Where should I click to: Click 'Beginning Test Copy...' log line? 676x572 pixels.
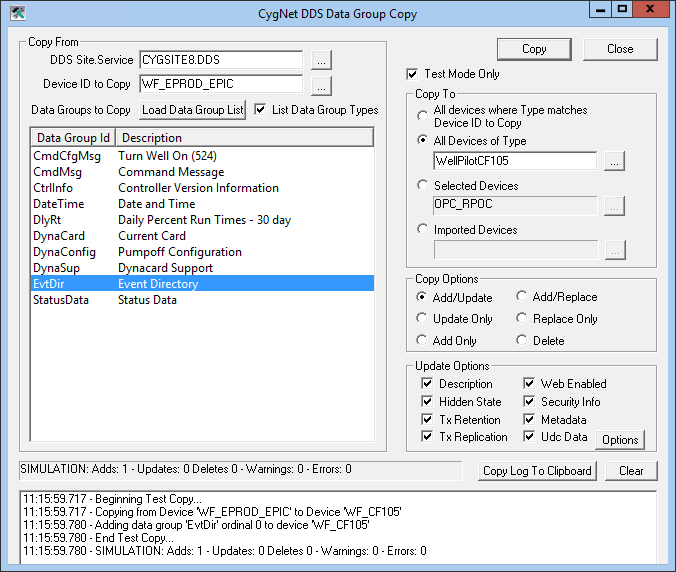[113, 499]
